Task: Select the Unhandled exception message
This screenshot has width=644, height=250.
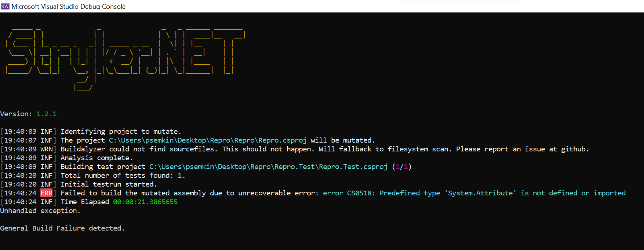Action: coord(40,210)
